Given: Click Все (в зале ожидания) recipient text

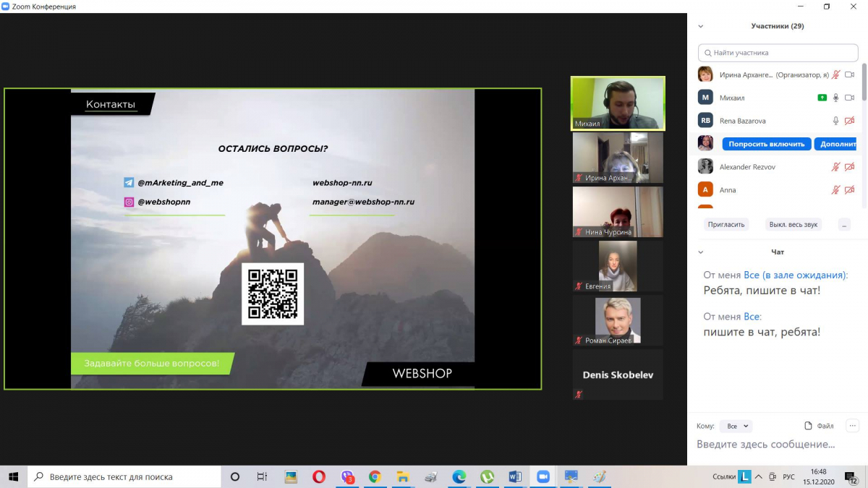Looking at the screenshot, I should click(795, 275).
